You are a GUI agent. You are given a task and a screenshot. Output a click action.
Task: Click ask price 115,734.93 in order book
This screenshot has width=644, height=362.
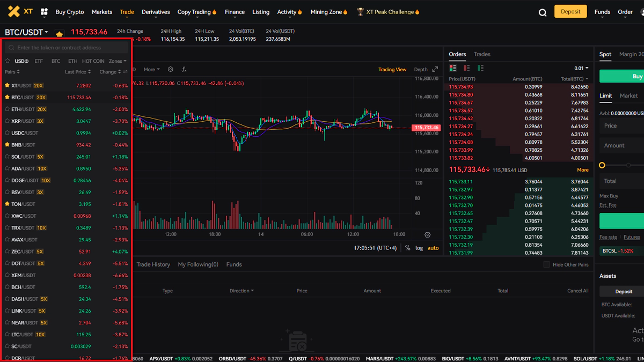coord(461,87)
